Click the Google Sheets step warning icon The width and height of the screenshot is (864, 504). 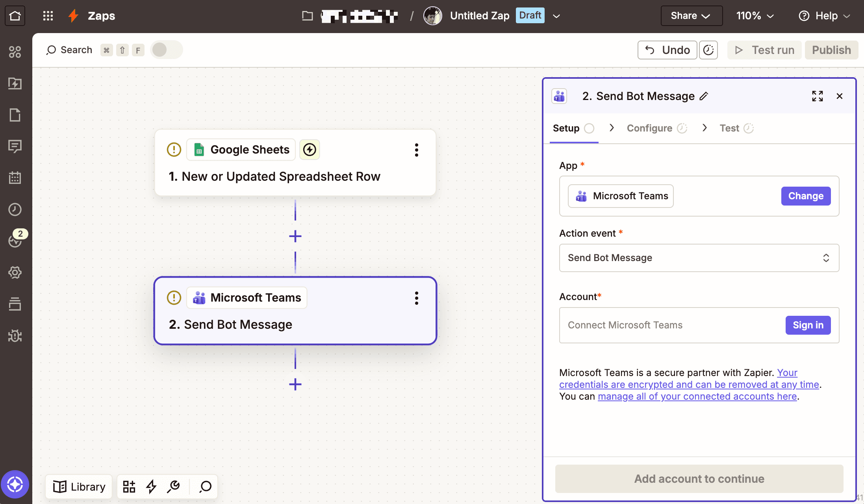click(x=174, y=150)
